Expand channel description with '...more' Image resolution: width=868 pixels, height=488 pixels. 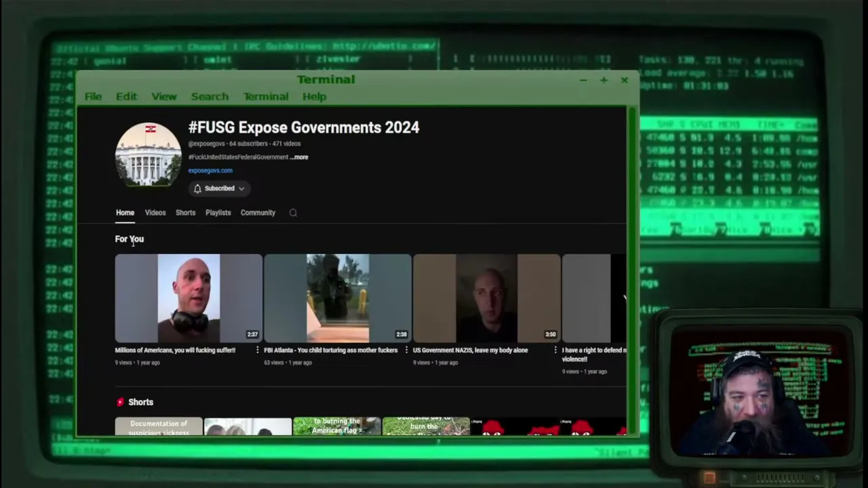pos(299,157)
